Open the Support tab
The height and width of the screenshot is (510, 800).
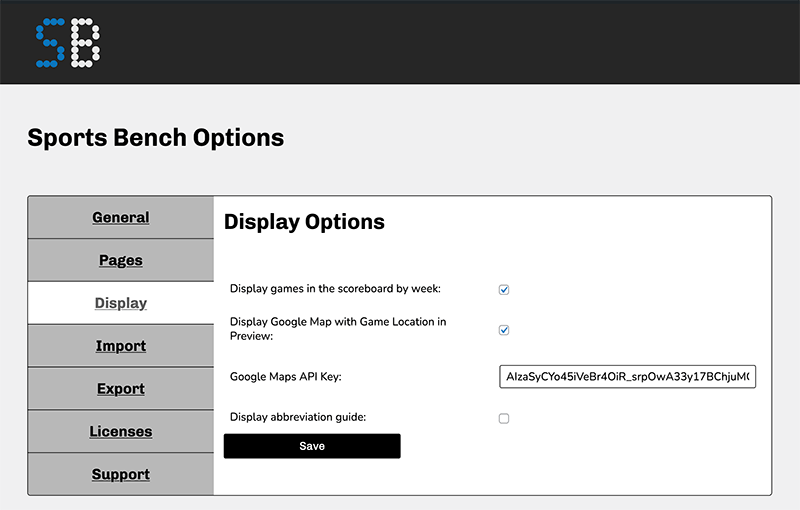coord(121,474)
